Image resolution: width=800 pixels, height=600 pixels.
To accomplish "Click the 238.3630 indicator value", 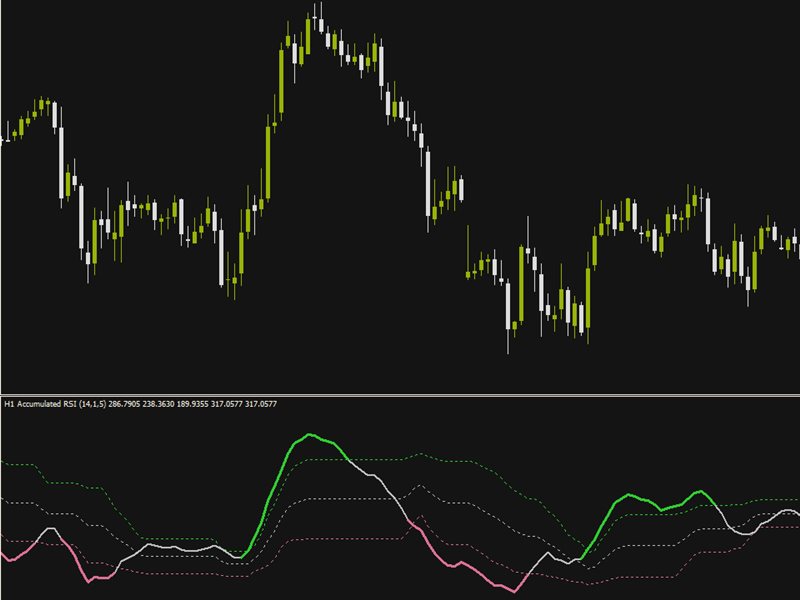I will tap(158, 404).
